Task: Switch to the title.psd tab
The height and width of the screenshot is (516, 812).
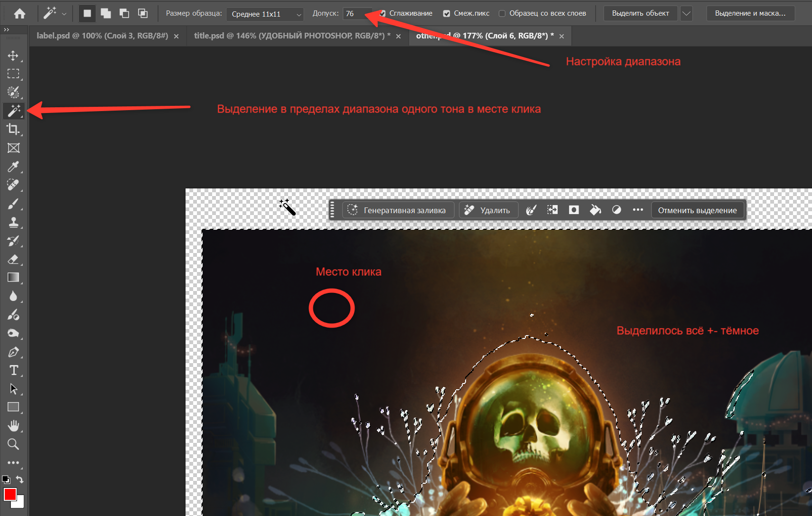Action: click(292, 36)
